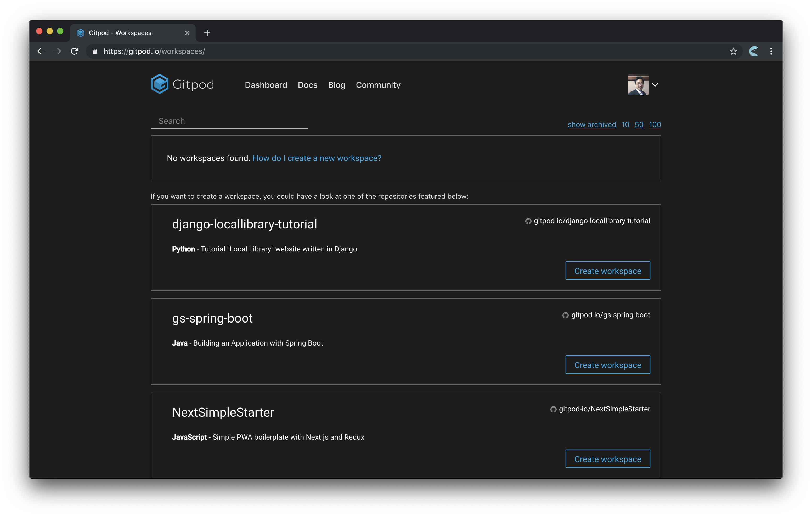
Task: Click the show archived link
Action: click(592, 124)
